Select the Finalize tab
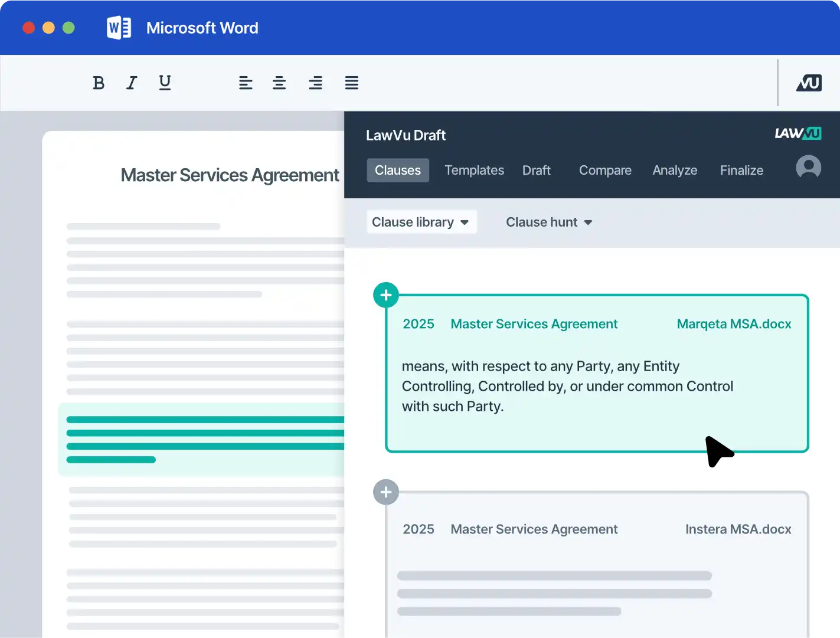840x638 pixels. [x=741, y=171]
